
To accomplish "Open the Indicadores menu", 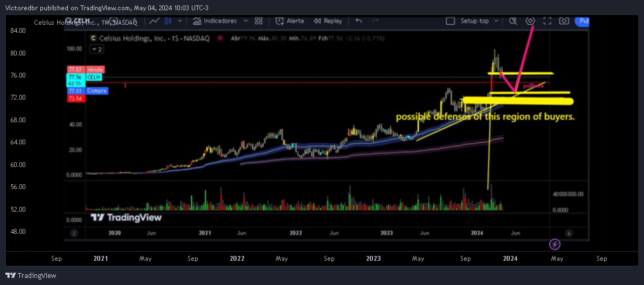I will [x=216, y=21].
